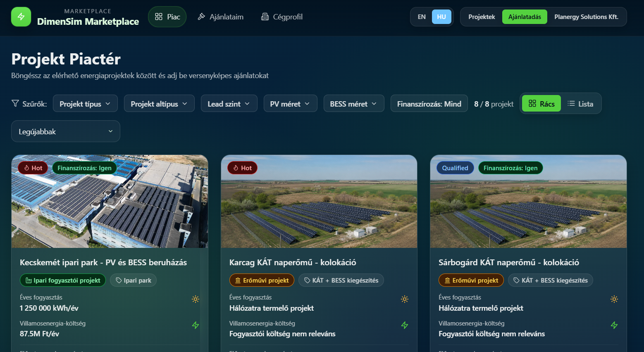Select the Ajánlatadás mode
The width and height of the screenshot is (644, 352).
pyautogui.click(x=525, y=17)
